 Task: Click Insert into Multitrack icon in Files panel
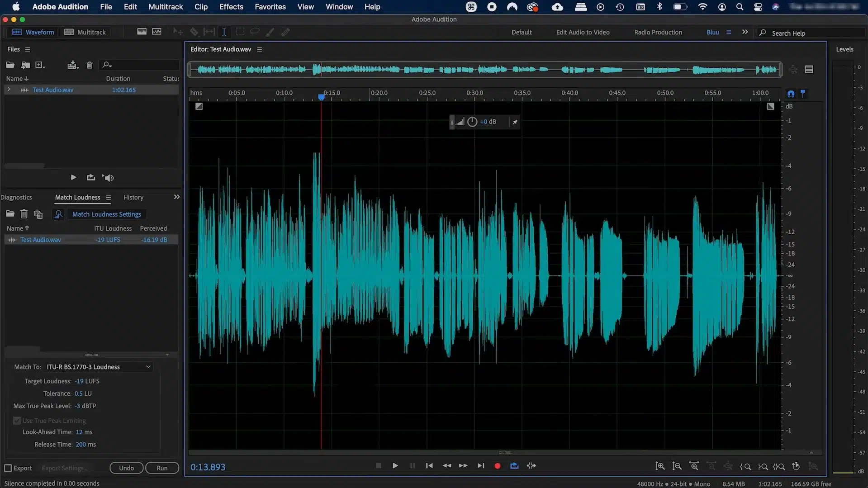pos(72,65)
